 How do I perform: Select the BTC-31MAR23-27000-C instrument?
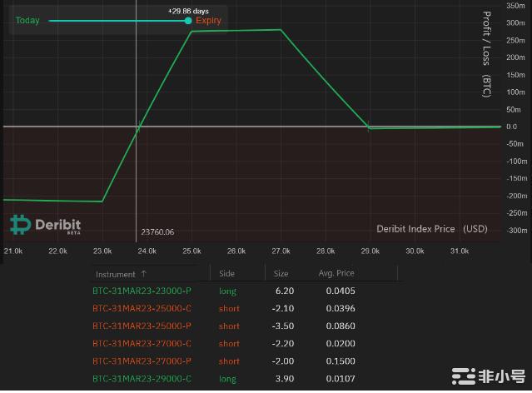coord(142,344)
